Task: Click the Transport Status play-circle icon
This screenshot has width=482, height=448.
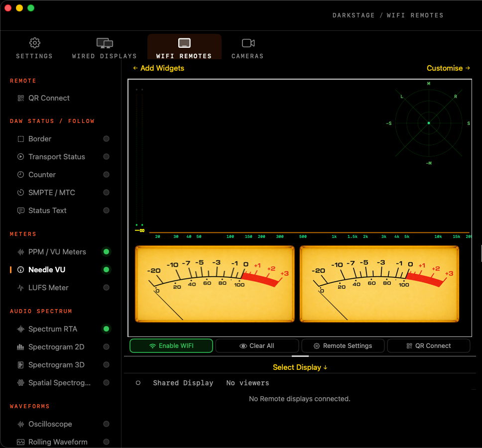Action: pyautogui.click(x=20, y=157)
